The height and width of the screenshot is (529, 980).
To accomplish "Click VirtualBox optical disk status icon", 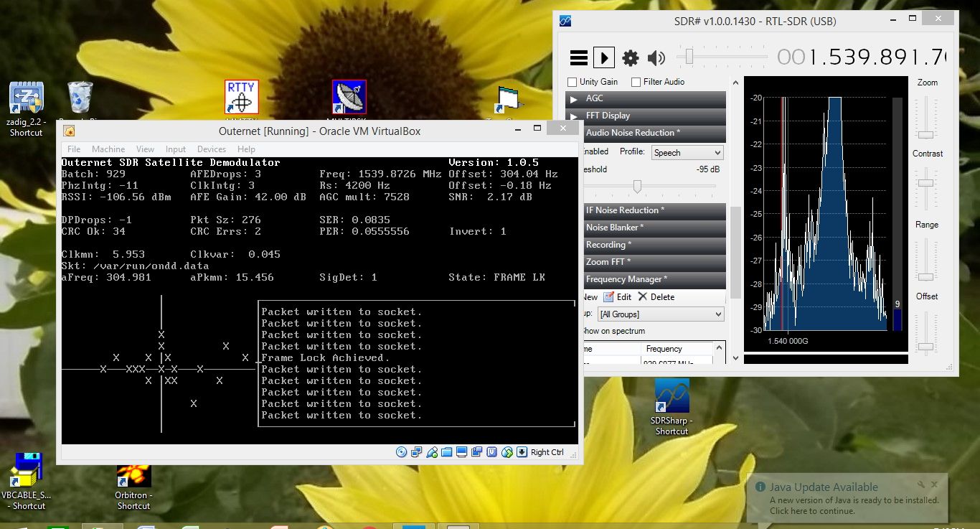I will pos(401,452).
